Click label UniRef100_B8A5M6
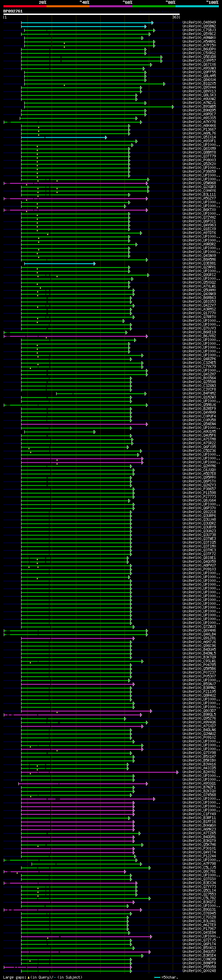This screenshot has width=222, height=980. pyautogui.click(x=199, y=259)
